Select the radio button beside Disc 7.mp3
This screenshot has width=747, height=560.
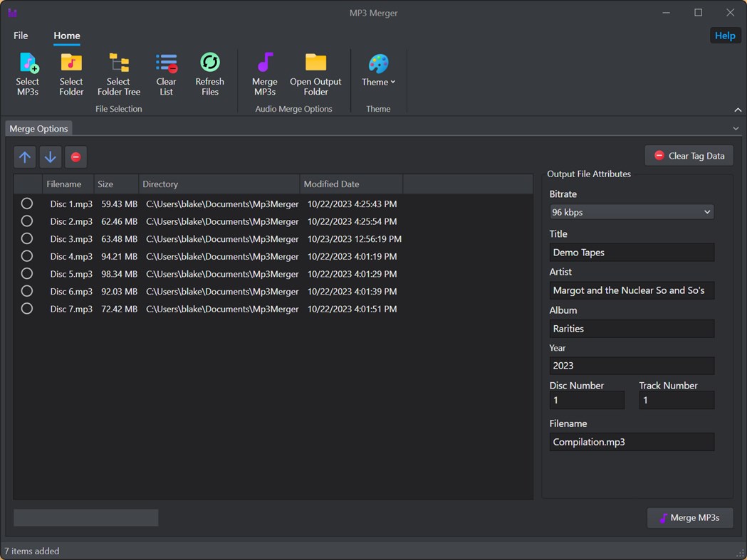pos(26,309)
